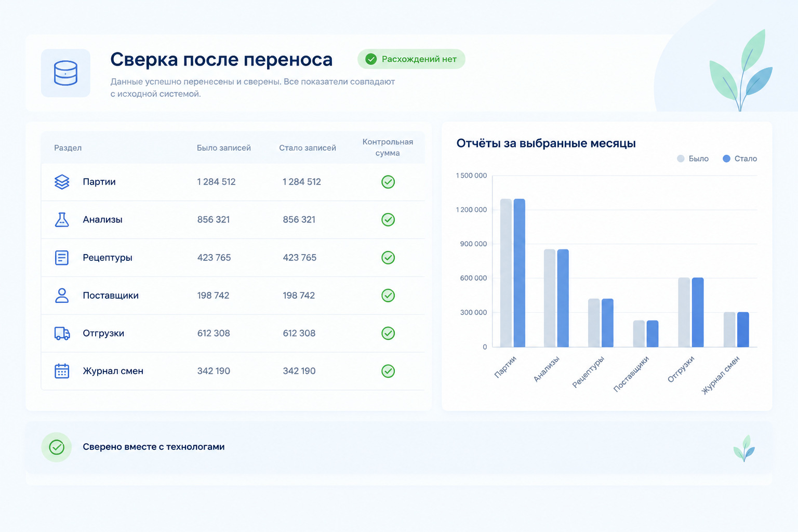This screenshot has width=798, height=532.
Task: Click the Рецептуры document icon
Action: (x=62, y=258)
